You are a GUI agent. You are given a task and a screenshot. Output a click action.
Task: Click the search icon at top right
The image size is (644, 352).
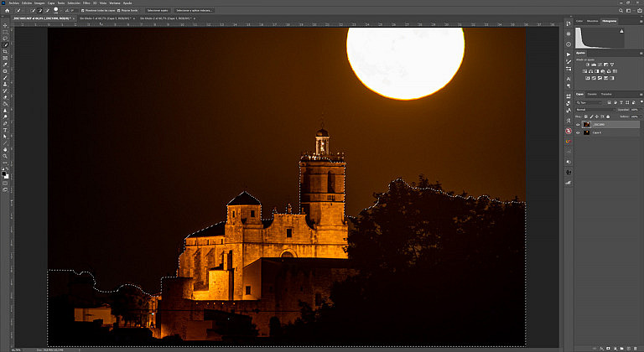[620, 10]
